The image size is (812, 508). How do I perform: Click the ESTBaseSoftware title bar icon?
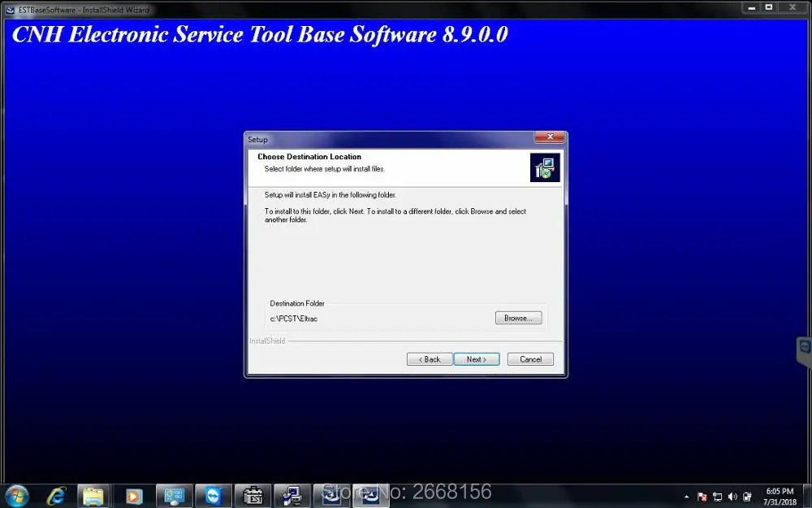point(10,9)
